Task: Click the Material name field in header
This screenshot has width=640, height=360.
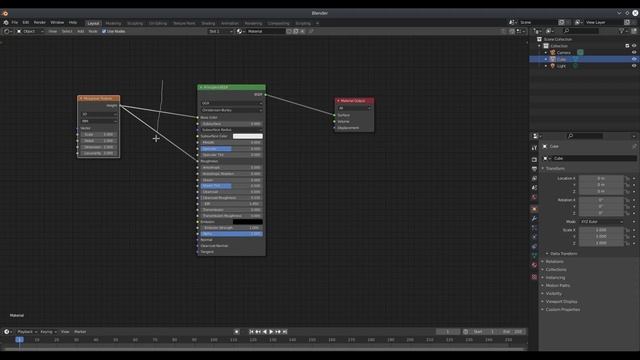Action: click(265, 31)
